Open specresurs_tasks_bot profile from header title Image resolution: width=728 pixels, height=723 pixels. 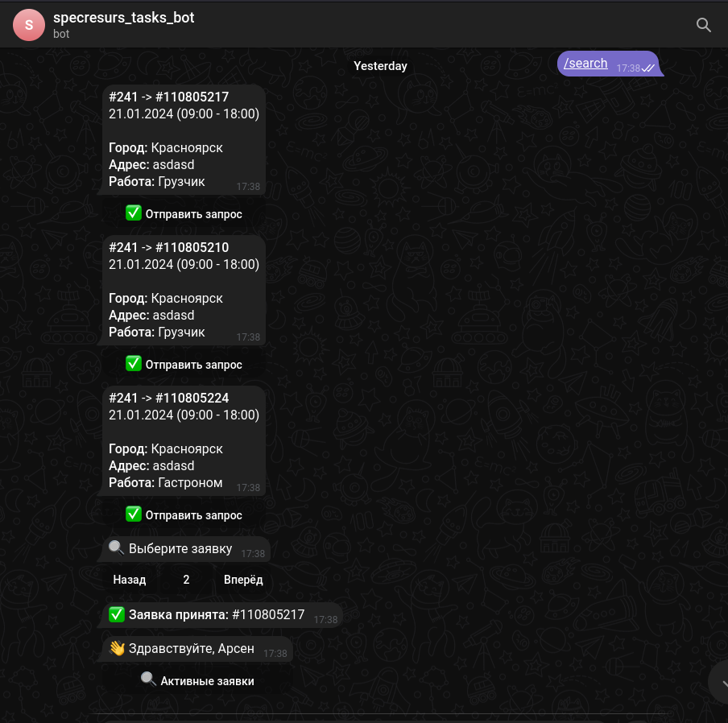(x=123, y=17)
